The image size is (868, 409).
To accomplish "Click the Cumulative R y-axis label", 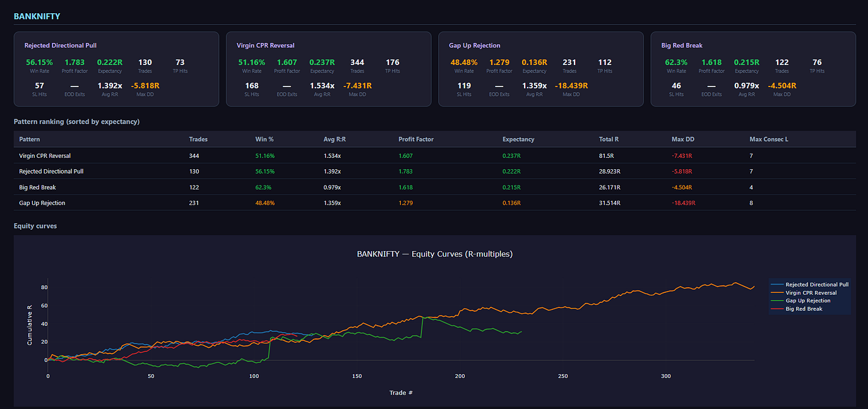I will tap(30, 324).
